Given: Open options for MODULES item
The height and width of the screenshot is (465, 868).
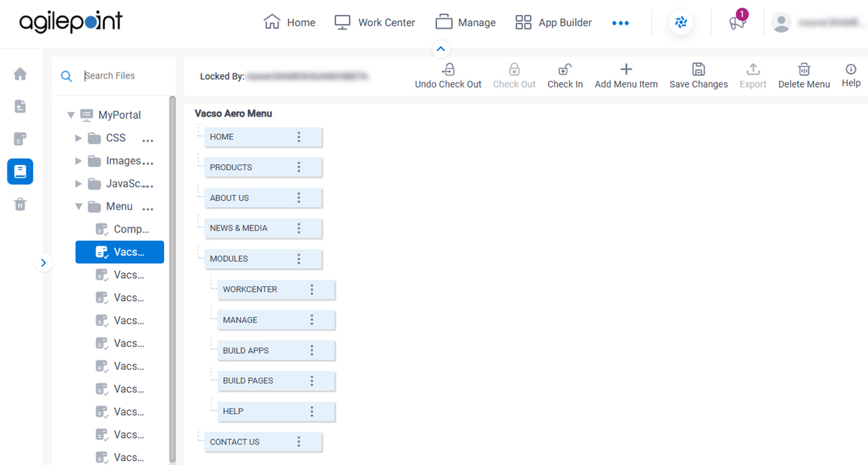Looking at the screenshot, I should click(x=298, y=259).
